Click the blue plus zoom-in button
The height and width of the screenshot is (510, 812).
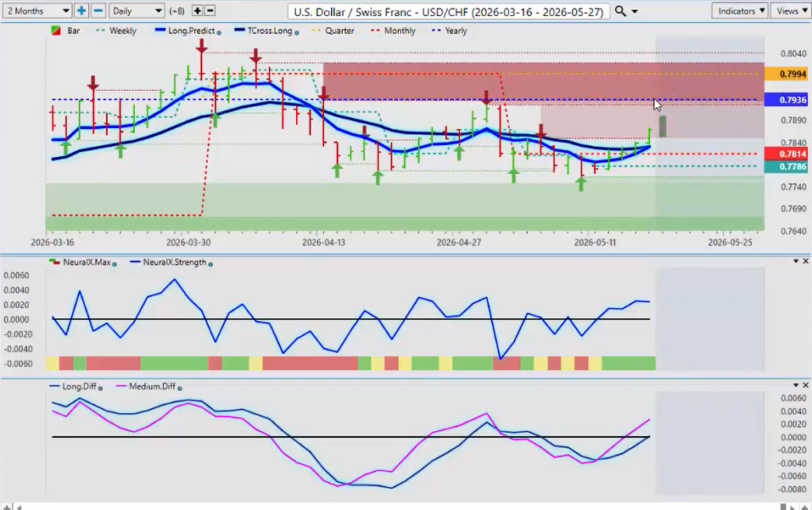coord(81,10)
